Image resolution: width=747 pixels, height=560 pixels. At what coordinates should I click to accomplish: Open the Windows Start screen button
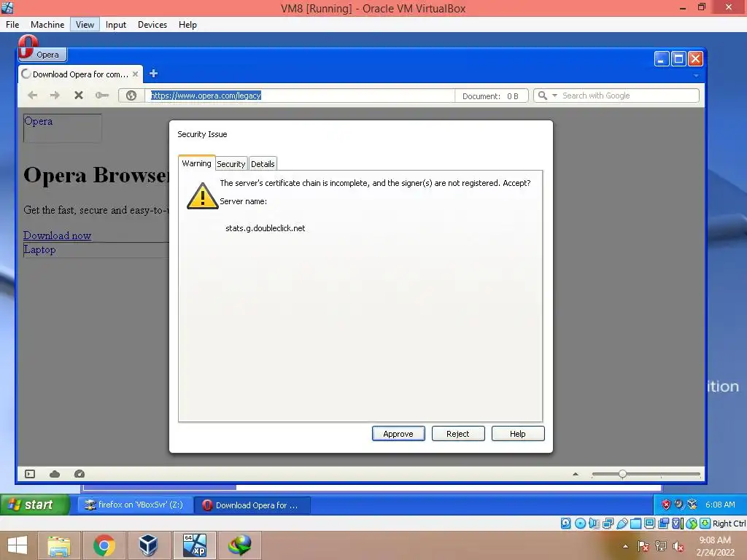click(x=18, y=545)
